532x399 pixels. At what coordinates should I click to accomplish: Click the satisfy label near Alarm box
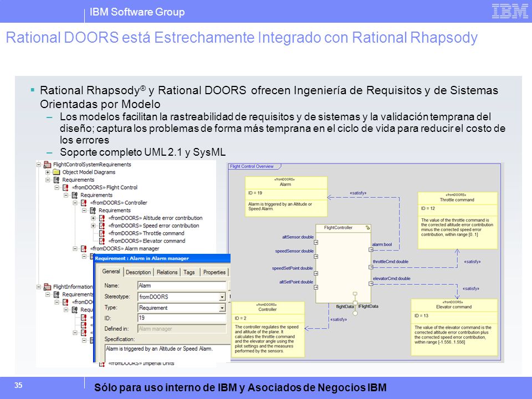coord(358,193)
